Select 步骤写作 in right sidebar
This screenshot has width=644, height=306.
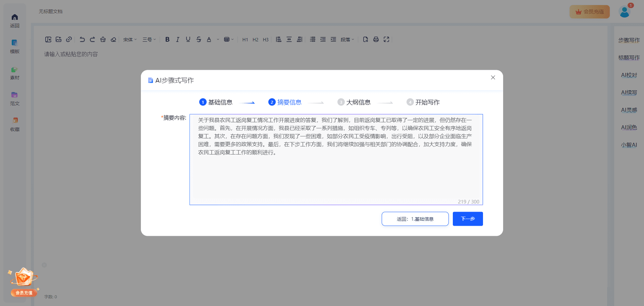pyautogui.click(x=629, y=40)
